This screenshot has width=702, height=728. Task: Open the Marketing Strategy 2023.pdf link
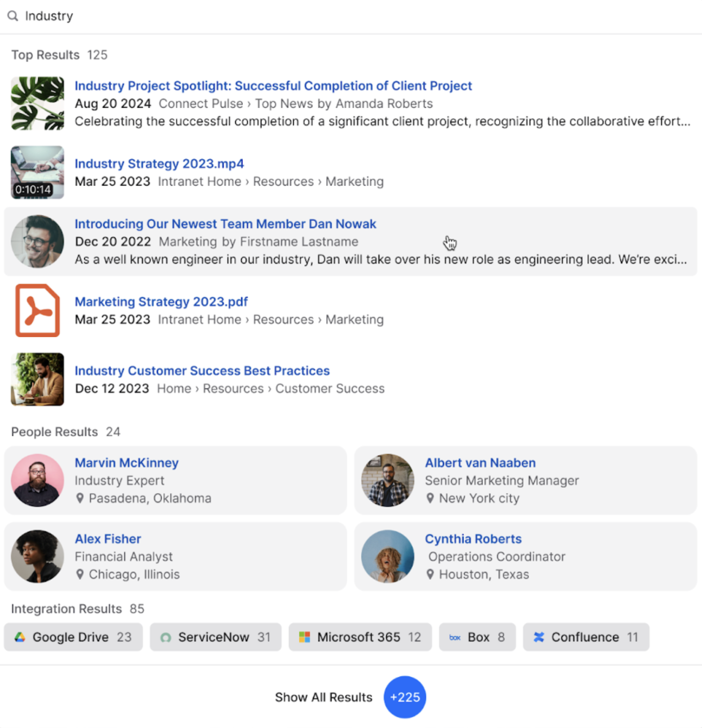[x=161, y=302]
